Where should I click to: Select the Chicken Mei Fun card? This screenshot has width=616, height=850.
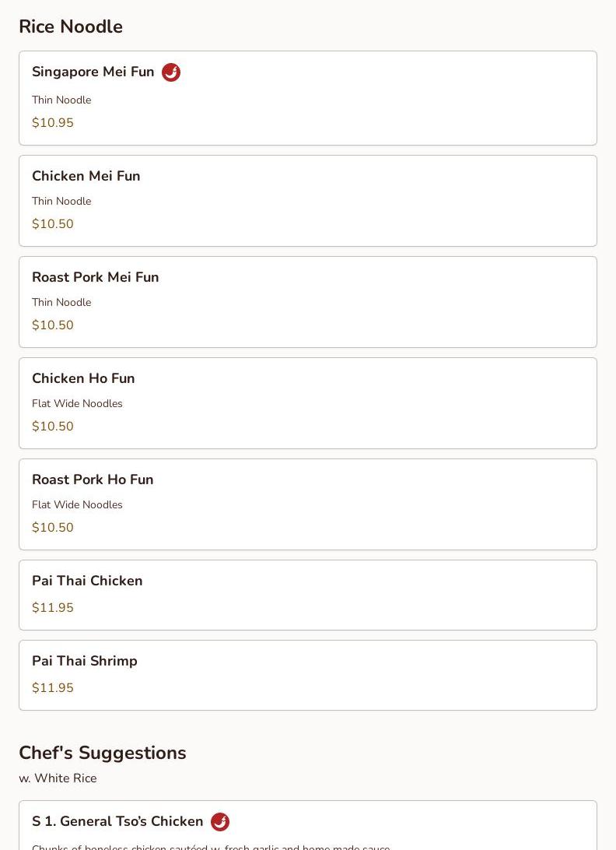tap(308, 201)
